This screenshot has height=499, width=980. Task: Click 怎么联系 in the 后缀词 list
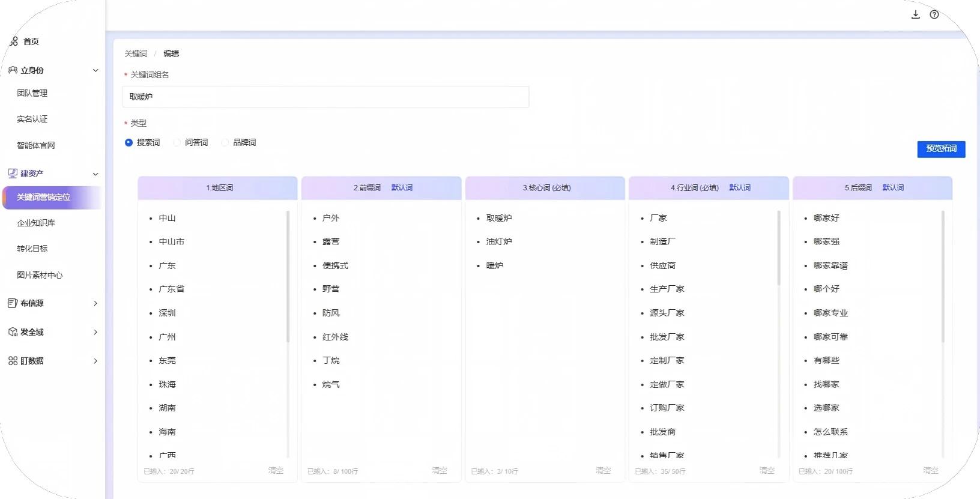pyautogui.click(x=830, y=432)
